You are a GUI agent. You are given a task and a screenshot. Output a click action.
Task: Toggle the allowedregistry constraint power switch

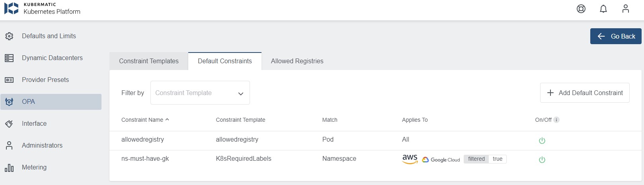pos(542,140)
